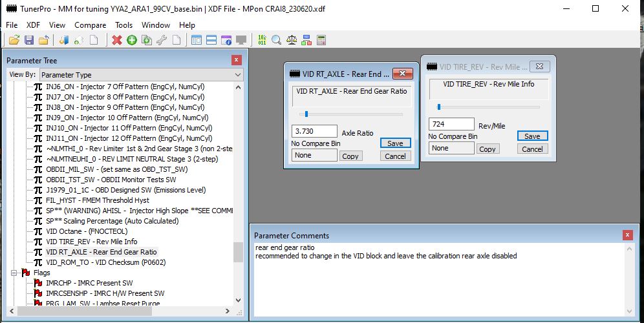Select IMRCHP flag in the tree
644x323 pixels.
pos(89,283)
